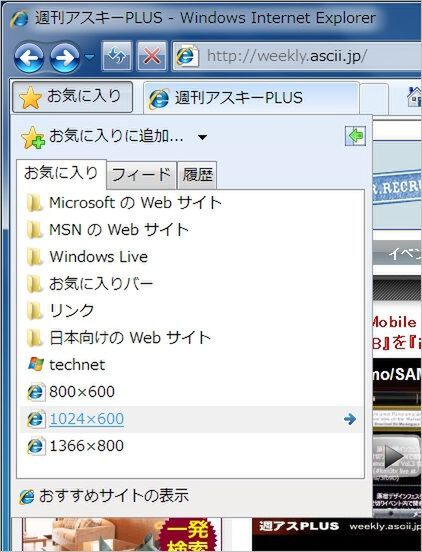Viewport: 422px width, 552px height.
Task: Click the folder icon beside お気に入りバー
Action: 35,284
